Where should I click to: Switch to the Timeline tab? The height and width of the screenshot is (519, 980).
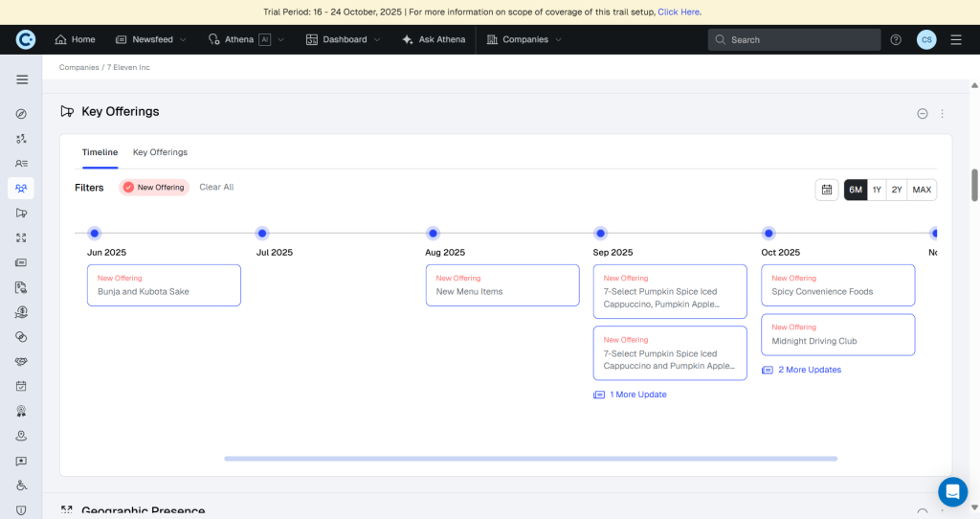[x=100, y=152]
